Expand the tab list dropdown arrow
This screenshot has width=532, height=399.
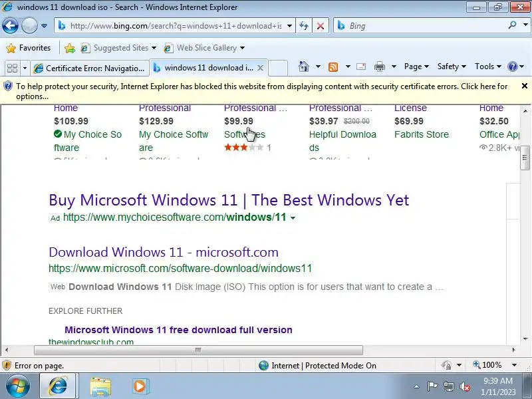click(x=25, y=68)
